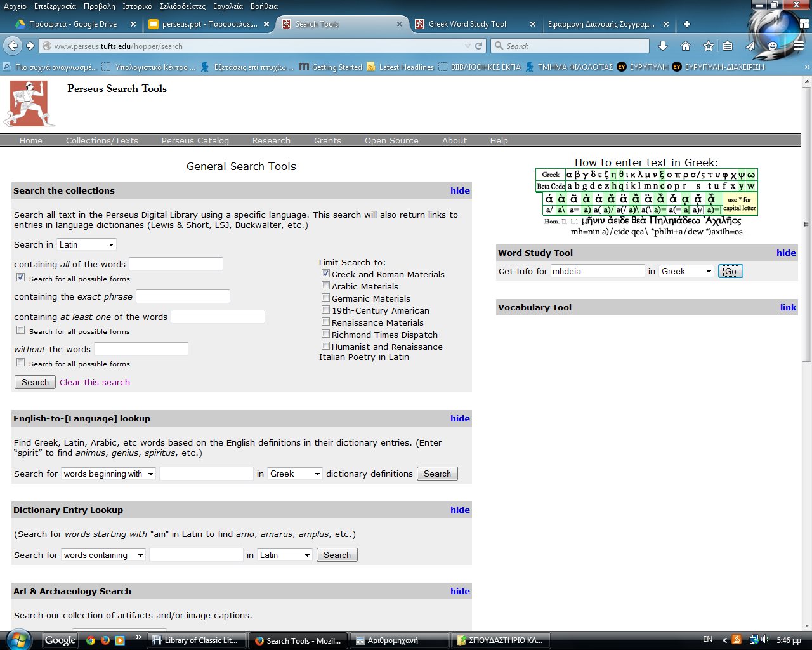
Task: Click the paper plane share icon
Action: click(x=750, y=46)
